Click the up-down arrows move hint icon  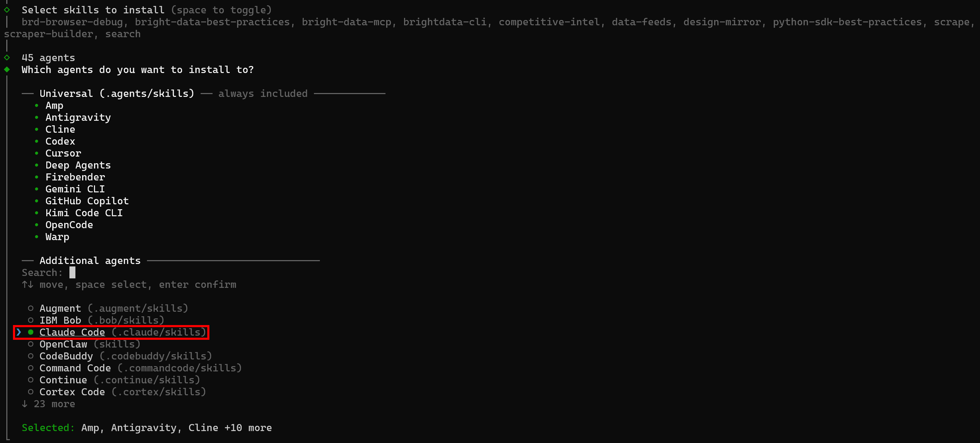(x=27, y=284)
